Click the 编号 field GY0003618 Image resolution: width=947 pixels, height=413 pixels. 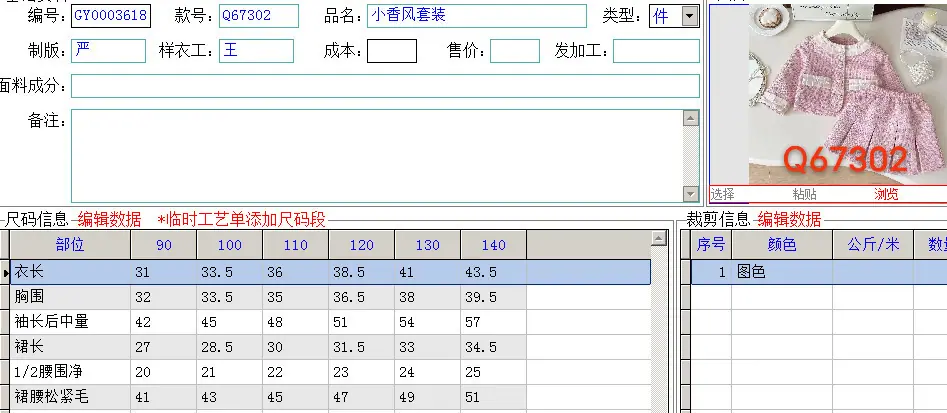pos(111,16)
